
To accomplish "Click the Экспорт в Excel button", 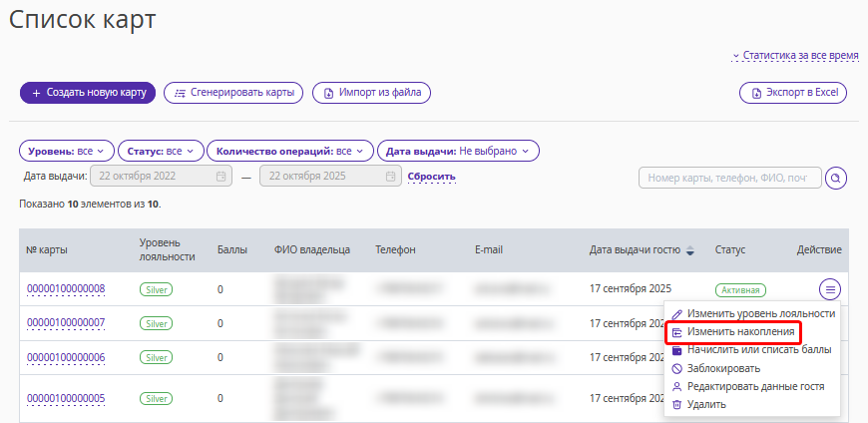I will pyautogui.click(x=792, y=93).
